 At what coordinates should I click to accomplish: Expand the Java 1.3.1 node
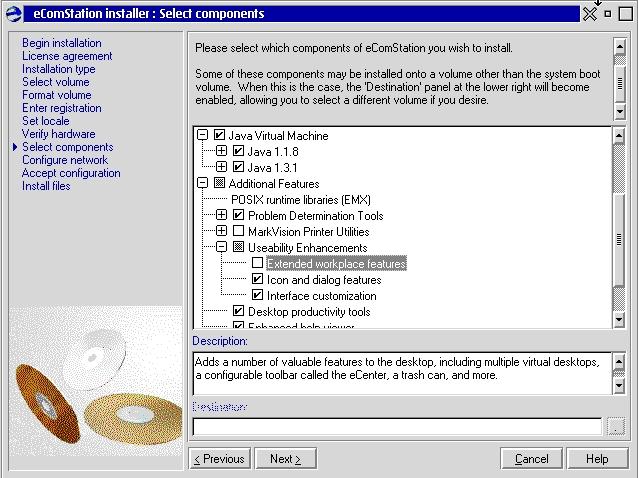[221, 167]
